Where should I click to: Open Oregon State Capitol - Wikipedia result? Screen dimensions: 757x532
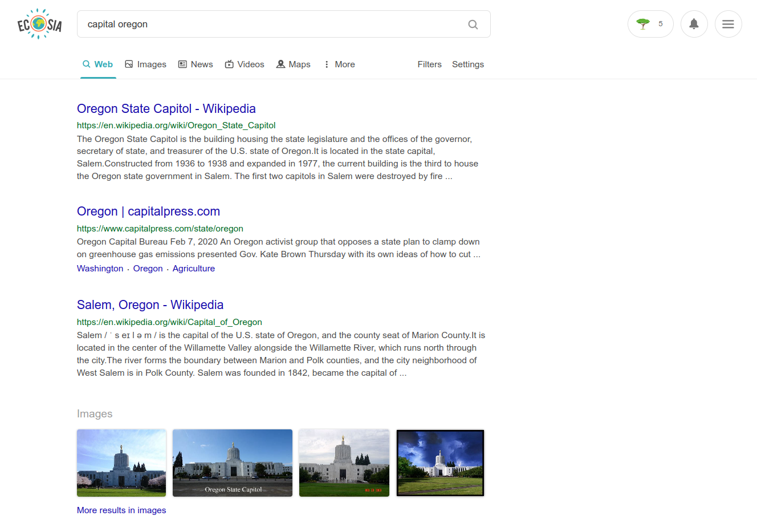tap(166, 108)
